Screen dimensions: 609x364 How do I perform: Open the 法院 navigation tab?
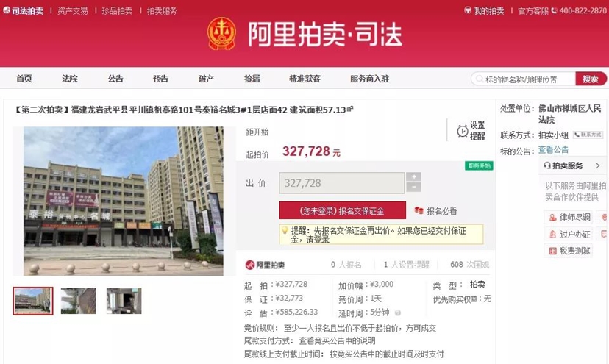(70, 79)
